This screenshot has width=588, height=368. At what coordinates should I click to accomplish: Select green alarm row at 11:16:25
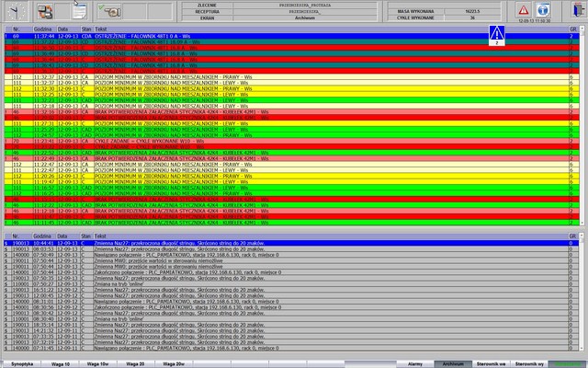[292, 193]
